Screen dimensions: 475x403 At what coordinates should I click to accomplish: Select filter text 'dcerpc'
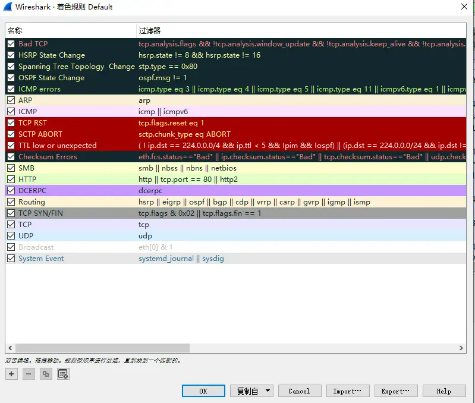150,191
